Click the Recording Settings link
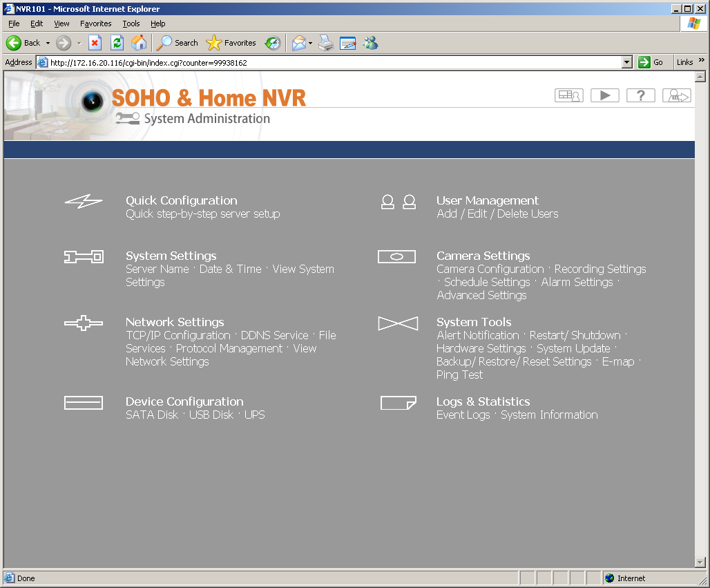Viewport: 710px width, 588px height. (600, 269)
